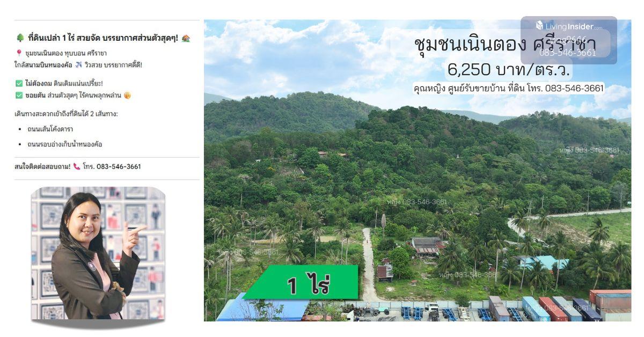This screenshot has width=644, height=337.
Task: Click the agent's portrait photo
Action: tap(98, 253)
